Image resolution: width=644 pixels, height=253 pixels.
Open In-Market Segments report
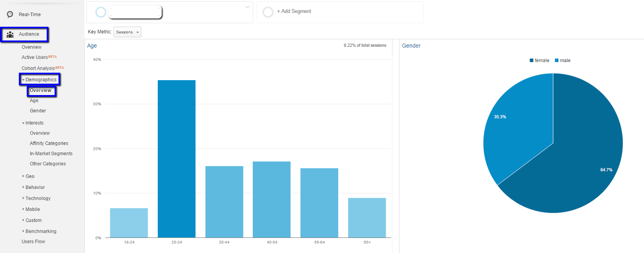pyautogui.click(x=51, y=153)
